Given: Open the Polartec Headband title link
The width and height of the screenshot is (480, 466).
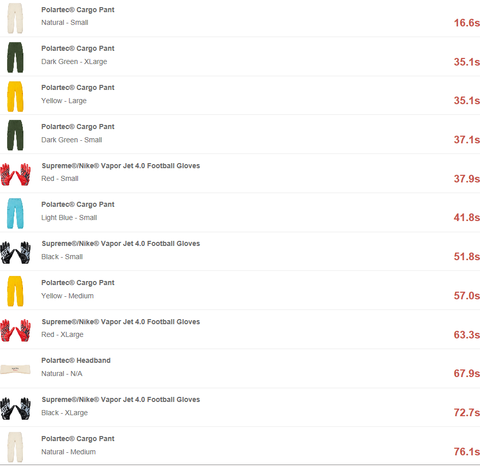Looking at the screenshot, I should click(x=76, y=360).
